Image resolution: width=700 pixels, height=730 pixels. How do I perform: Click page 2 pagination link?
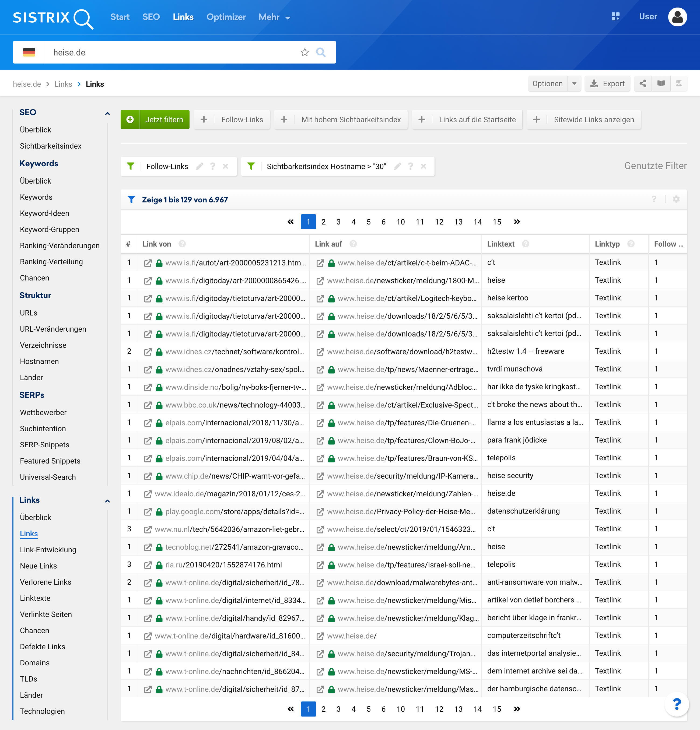pos(324,221)
